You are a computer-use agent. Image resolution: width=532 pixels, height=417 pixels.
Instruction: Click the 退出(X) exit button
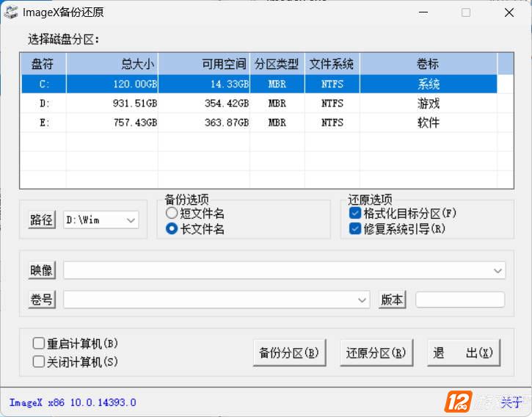tap(464, 352)
